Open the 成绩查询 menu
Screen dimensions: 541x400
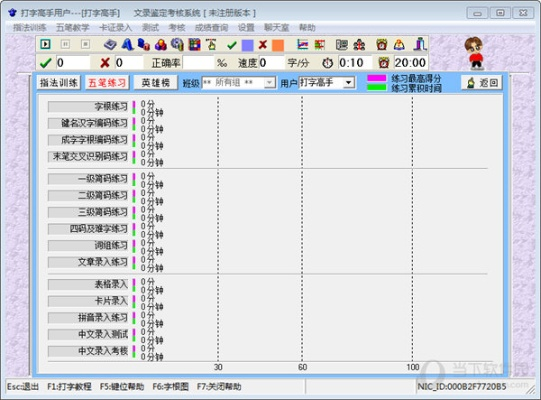[x=212, y=28]
